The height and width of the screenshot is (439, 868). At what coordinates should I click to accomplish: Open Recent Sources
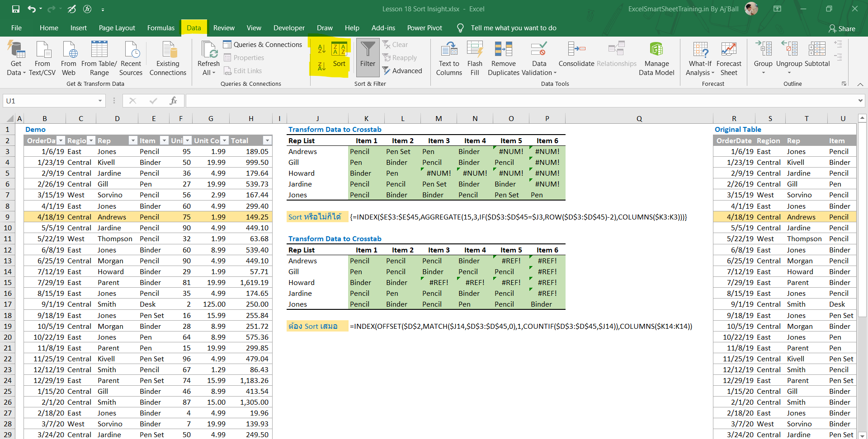pos(131,59)
